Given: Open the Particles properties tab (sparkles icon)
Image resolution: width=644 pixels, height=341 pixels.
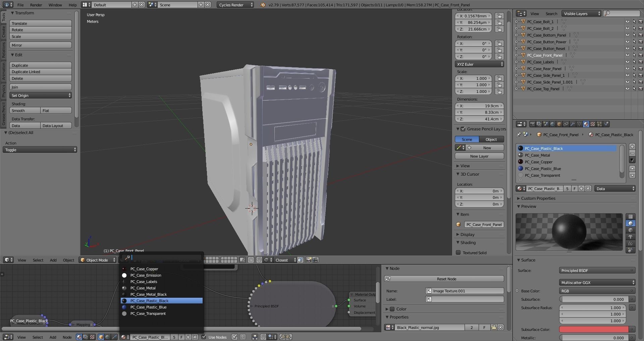Looking at the screenshot, I should pyautogui.click(x=599, y=124).
